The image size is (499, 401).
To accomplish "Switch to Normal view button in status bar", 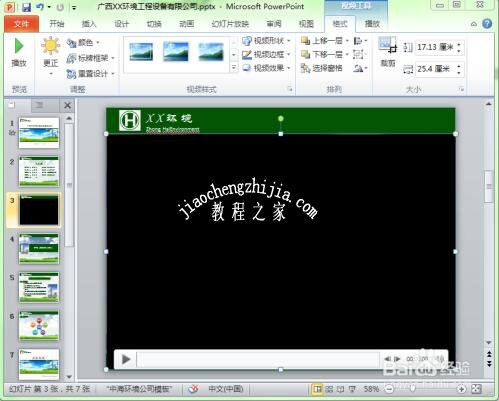I will click(x=317, y=389).
